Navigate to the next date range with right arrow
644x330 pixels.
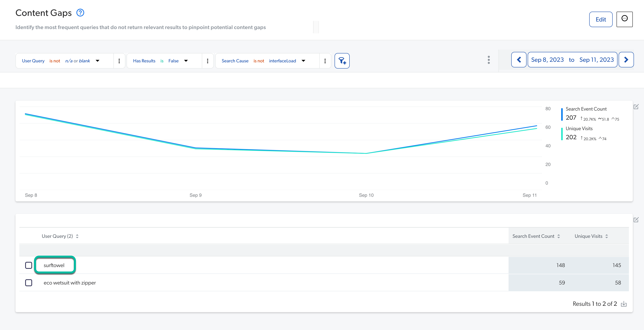pyautogui.click(x=626, y=59)
